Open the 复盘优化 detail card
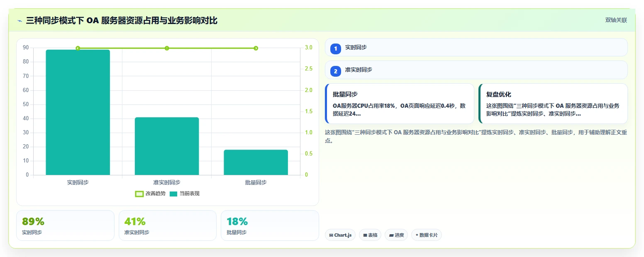The image size is (644, 257). (x=553, y=104)
